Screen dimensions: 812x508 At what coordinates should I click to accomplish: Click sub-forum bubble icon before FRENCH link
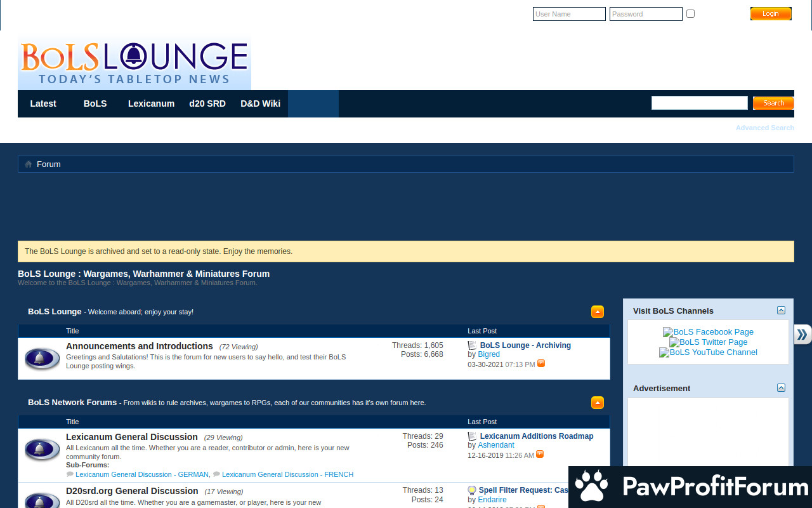tap(216, 474)
